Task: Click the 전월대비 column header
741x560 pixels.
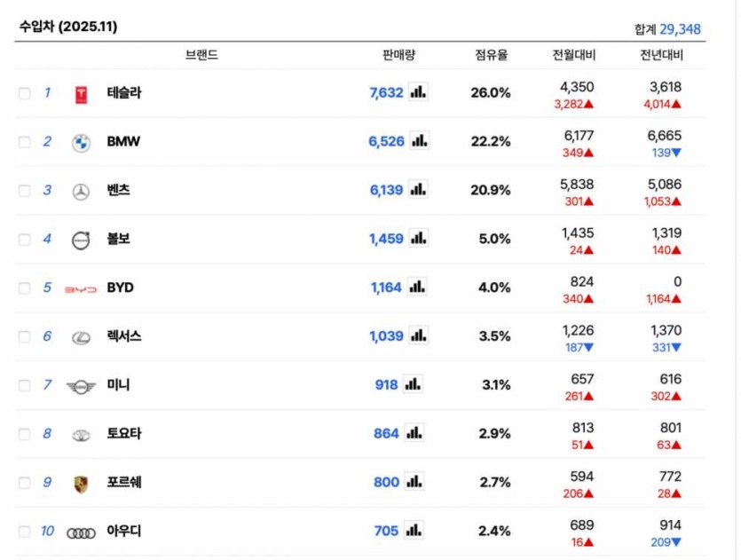Action: (574, 55)
